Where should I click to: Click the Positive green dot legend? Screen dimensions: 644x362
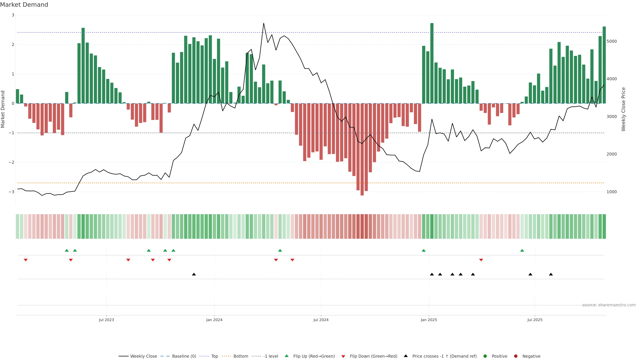click(x=485, y=356)
